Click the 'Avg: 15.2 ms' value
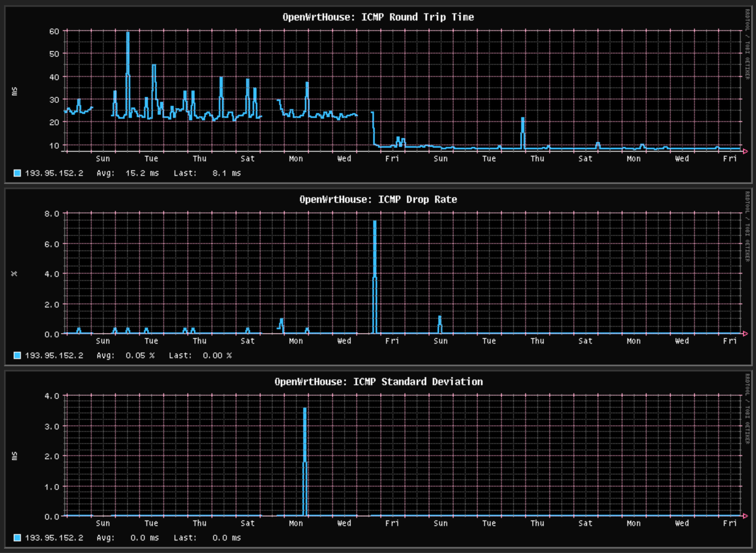Screen dimensions: 756x553 pyautogui.click(x=128, y=173)
